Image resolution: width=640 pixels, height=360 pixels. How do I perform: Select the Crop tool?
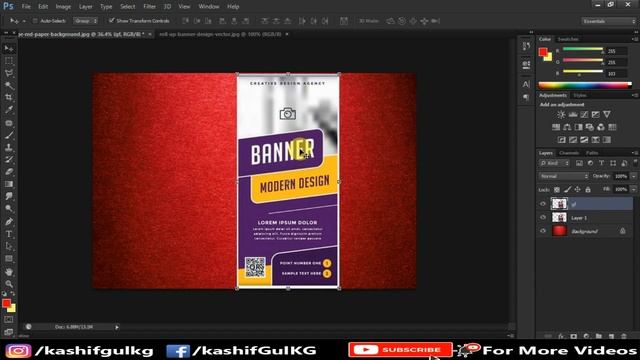pos(9,98)
